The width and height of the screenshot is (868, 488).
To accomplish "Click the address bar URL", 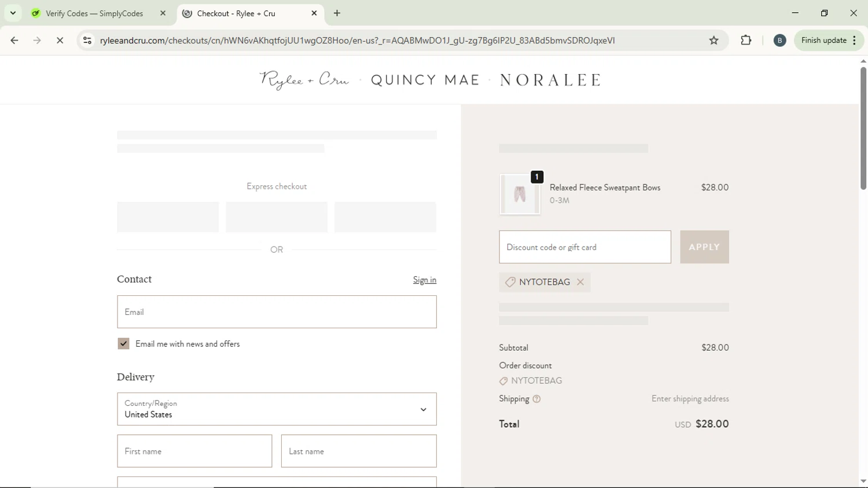I will tap(357, 41).
